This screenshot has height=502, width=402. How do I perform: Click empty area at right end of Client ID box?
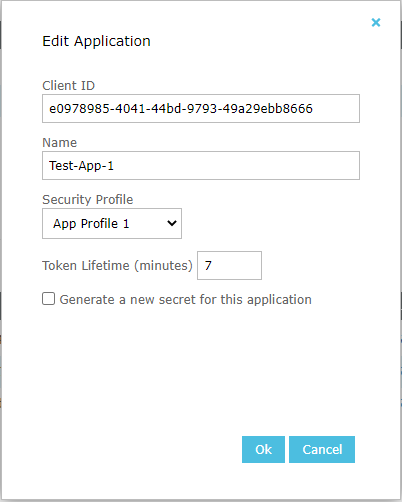(337, 109)
